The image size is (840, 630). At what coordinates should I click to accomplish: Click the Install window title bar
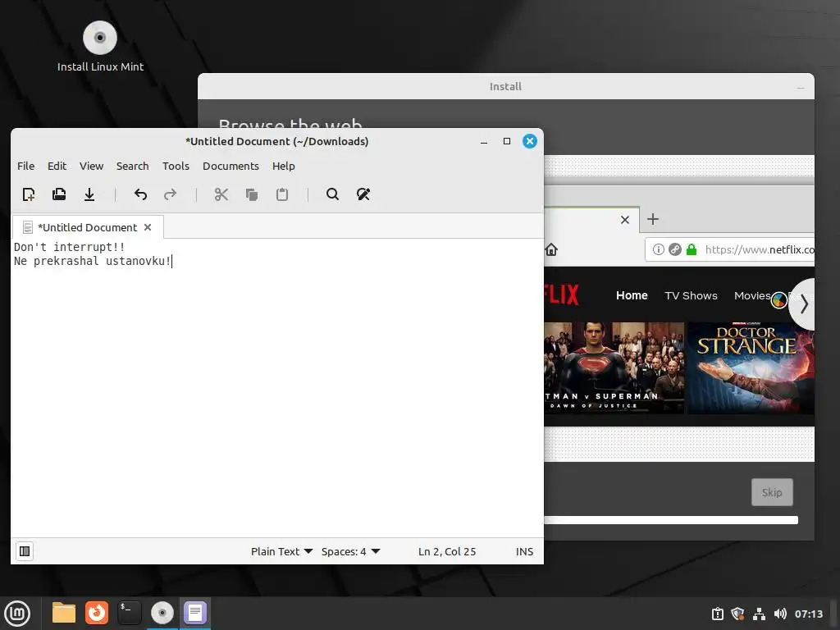pyautogui.click(x=505, y=86)
